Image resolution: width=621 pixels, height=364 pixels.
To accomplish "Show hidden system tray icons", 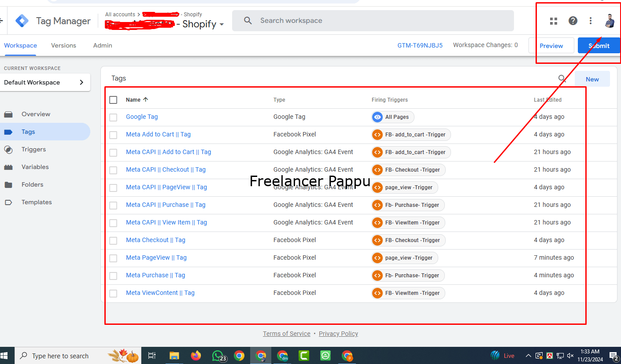I will (528, 356).
